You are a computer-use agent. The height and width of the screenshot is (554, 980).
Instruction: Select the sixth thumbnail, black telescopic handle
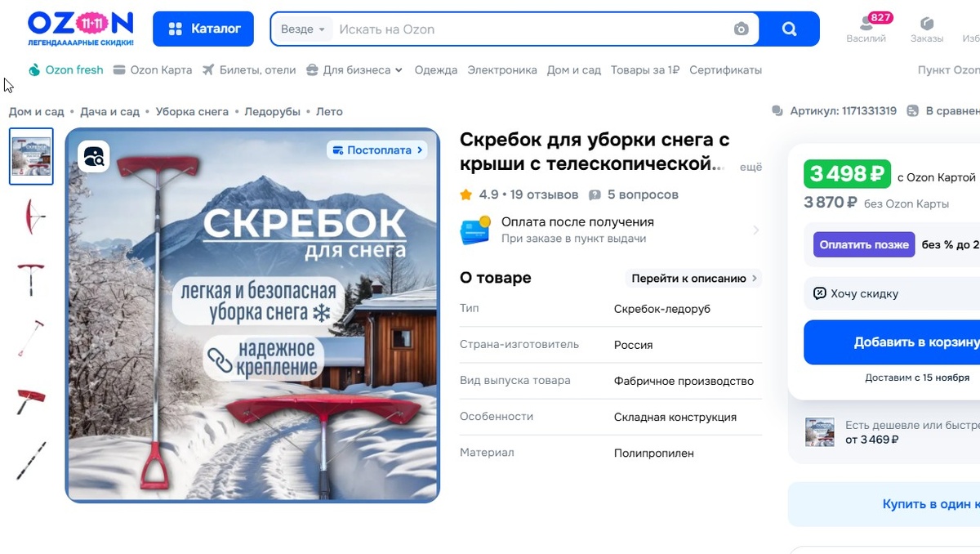tap(31, 461)
